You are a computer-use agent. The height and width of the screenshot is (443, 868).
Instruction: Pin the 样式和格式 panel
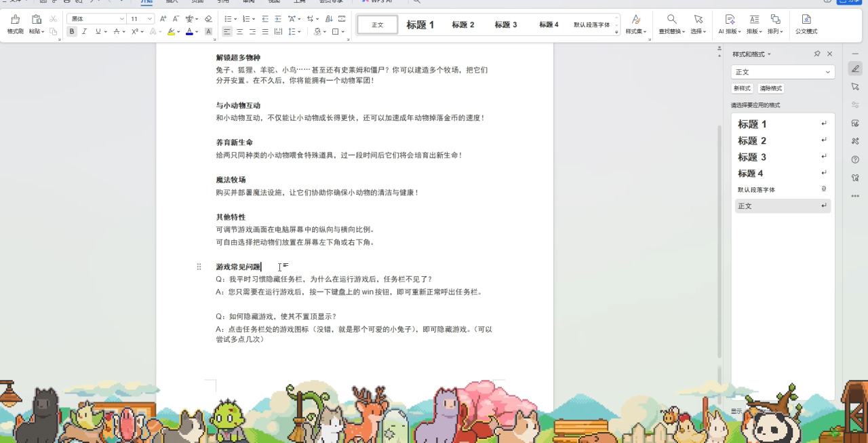818,54
